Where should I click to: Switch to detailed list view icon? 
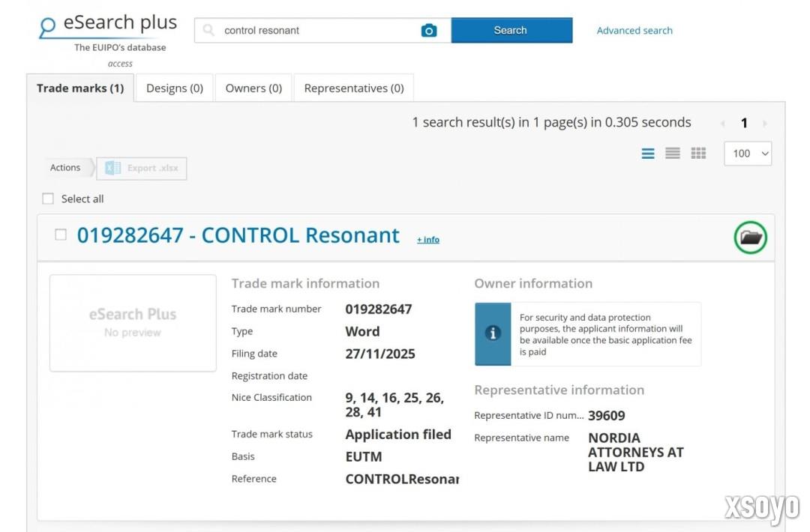click(x=648, y=154)
